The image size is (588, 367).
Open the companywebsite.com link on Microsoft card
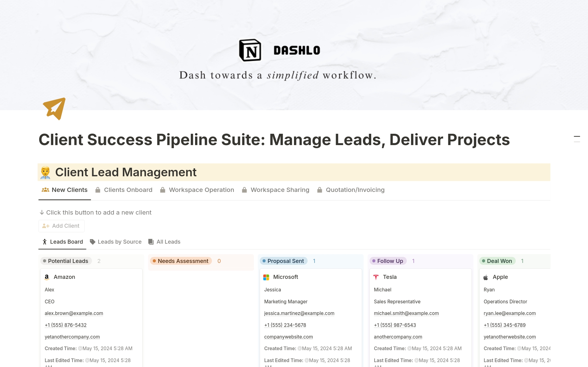click(288, 337)
